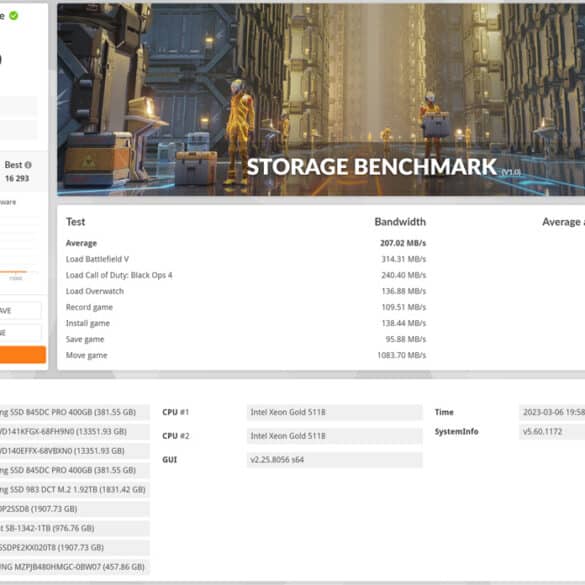The image size is (585, 585).
Task: Select the second SSD 845DC PRO 400GB entry
Action: tap(75, 470)
